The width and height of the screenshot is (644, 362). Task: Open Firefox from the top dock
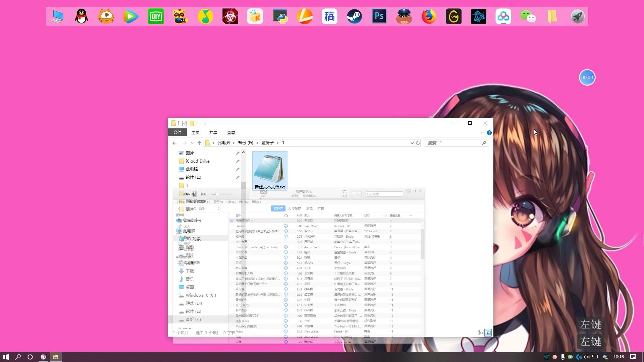[x=429, y=16]
